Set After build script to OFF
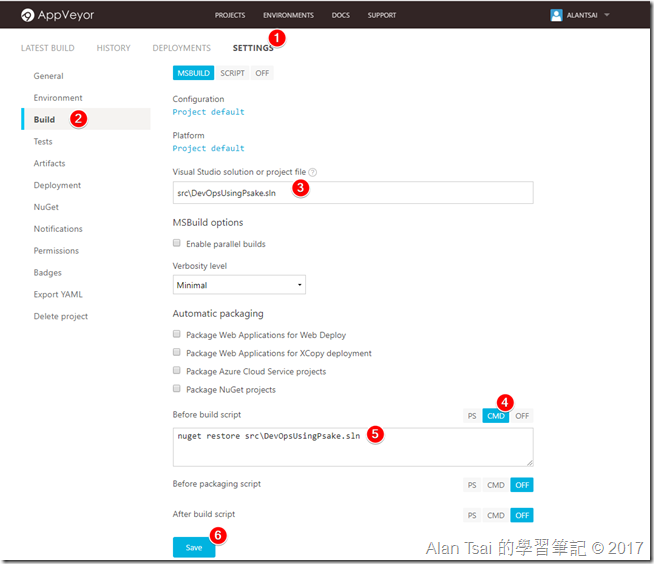 [x=522, y=515]
